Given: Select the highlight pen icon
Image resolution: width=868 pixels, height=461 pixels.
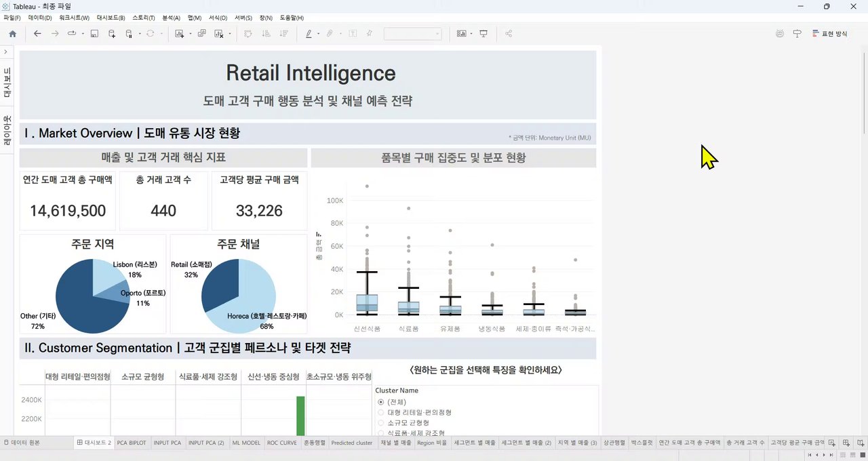Looking at the screenshot, I should [x=309, y=33].
